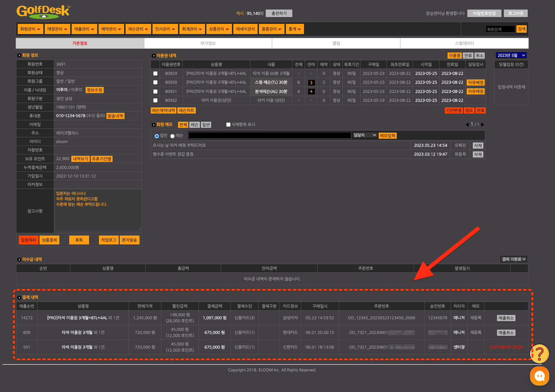
Task: Click the 회원검색 search field
Action: pyautogui.click(x=500, y=29)
